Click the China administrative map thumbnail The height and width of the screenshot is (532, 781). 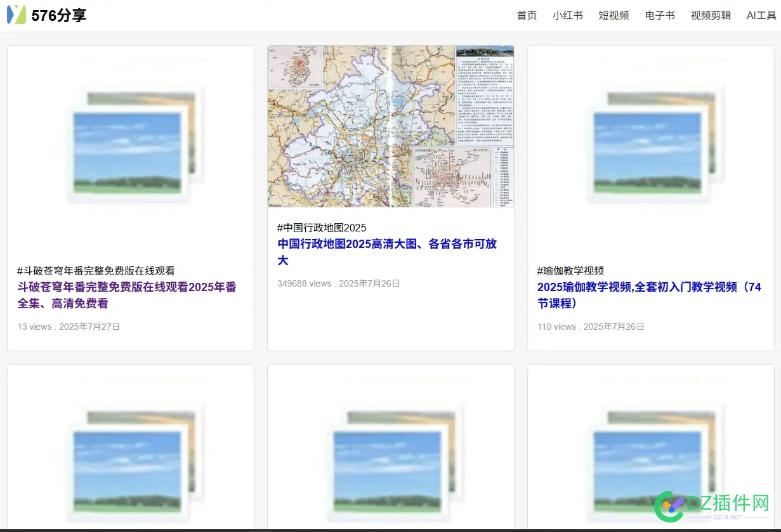[x=391, y=125]
